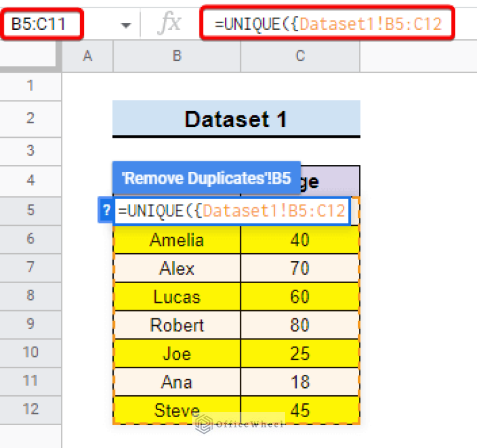Select row 12 header
477x448 pixels.
(x=30, y=410)
